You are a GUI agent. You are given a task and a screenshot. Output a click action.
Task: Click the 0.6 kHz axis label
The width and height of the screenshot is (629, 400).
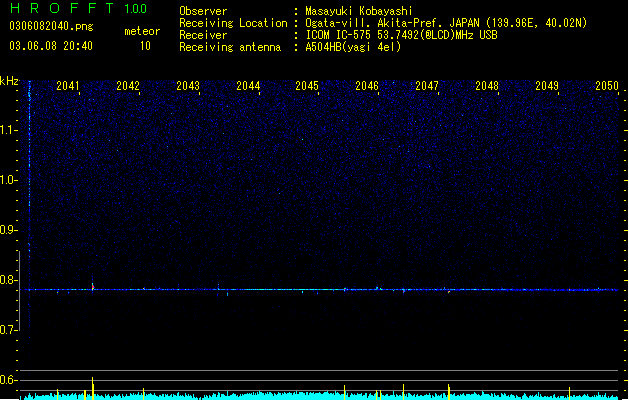[x=9, y=380]
